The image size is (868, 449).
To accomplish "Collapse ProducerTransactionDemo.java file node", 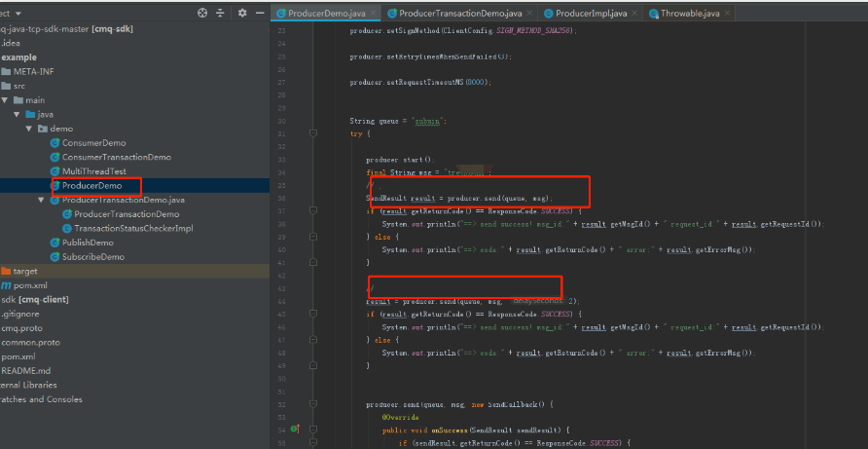I will 41,200.
